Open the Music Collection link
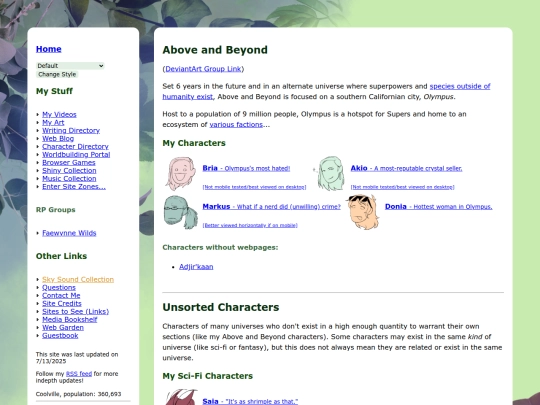This screenshot has width=540, height=405. click(x=69, y=178)
